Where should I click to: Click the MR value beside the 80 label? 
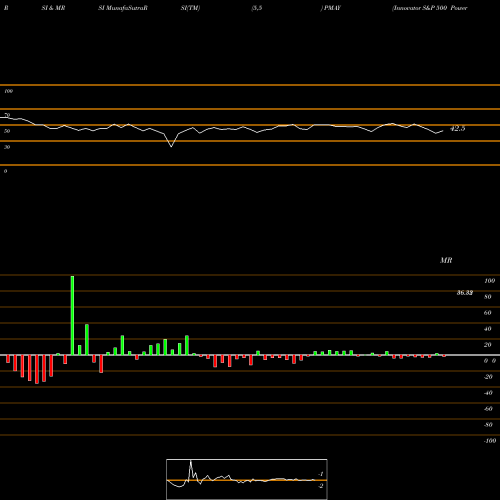click(465, 293)
